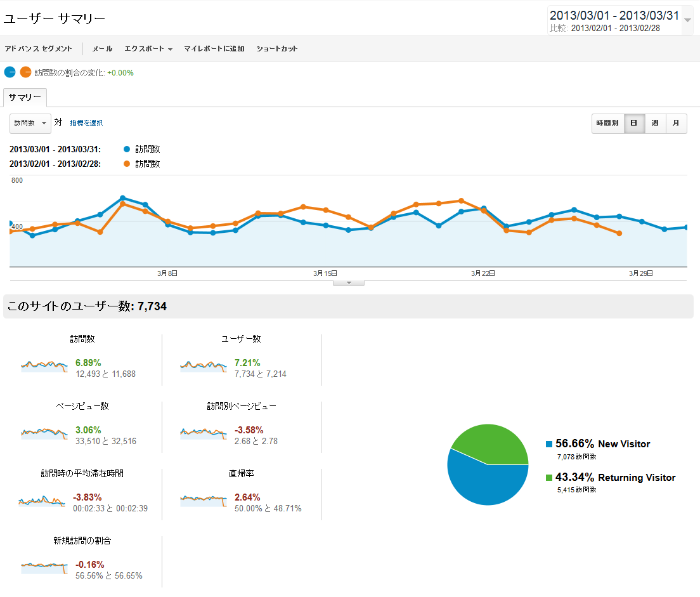Click the blue segment circle icon
The image size is (700, 597).
click(x=10, y=72)
